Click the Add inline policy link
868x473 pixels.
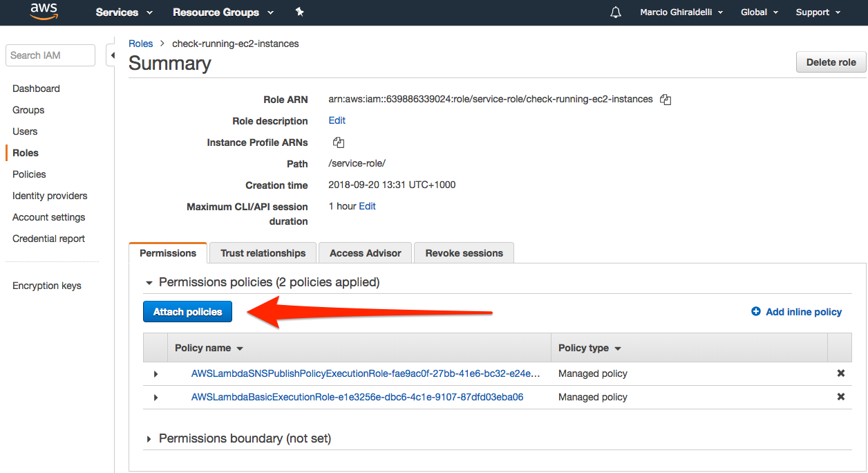pos(796,312)
